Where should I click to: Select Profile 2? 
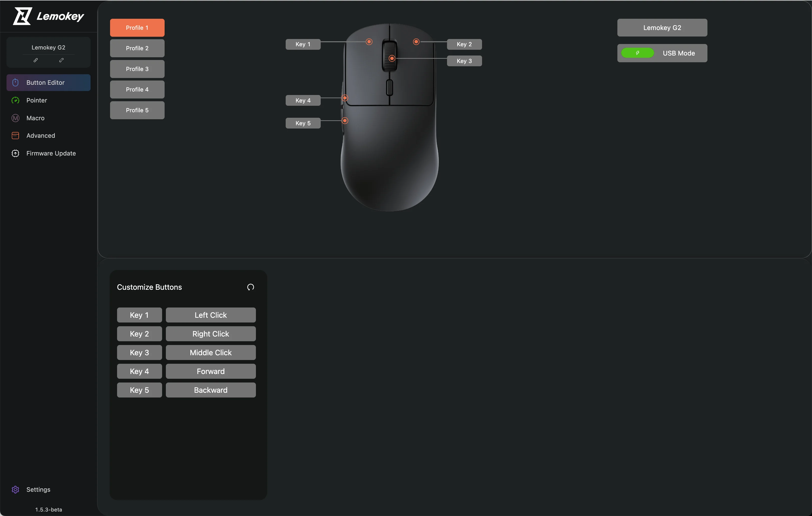[137, 48]
